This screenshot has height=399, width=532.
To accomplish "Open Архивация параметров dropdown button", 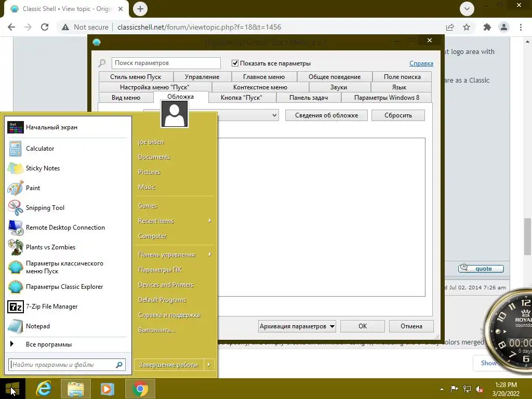I will [297, 326].
